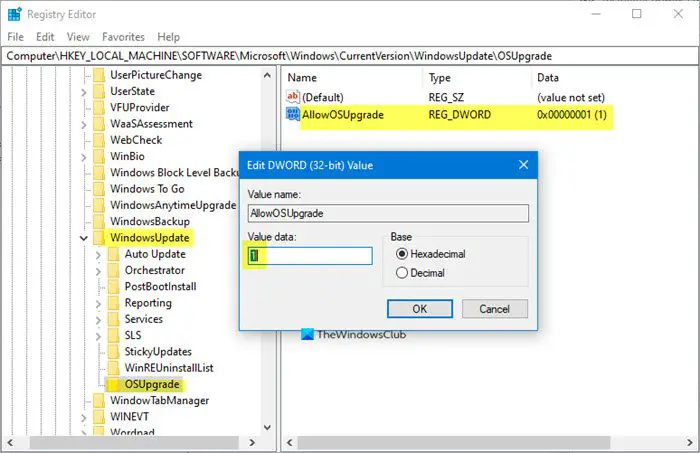
Task: Select the WindowsAnytimeUpgrade key
Action: pos(173,205)
